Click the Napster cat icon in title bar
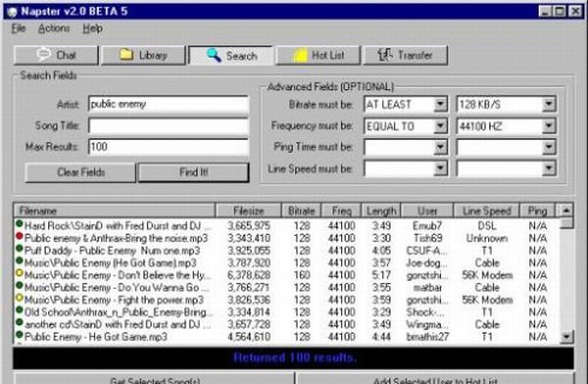The height and width of the screenshot is (384, 588). [x=12, y=12]
